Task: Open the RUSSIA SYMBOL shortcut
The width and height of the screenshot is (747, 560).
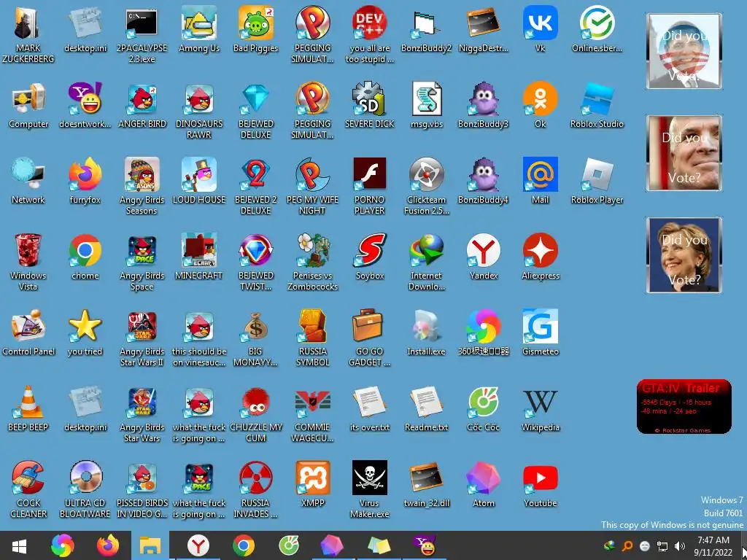Action: 312,338
